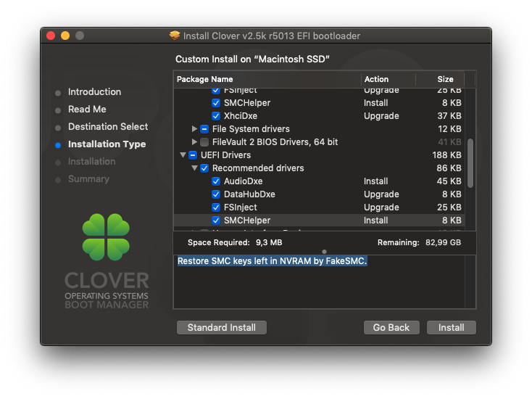Select Installation Type step
Viewport: 532px width, 399px height.
(107, 144)
